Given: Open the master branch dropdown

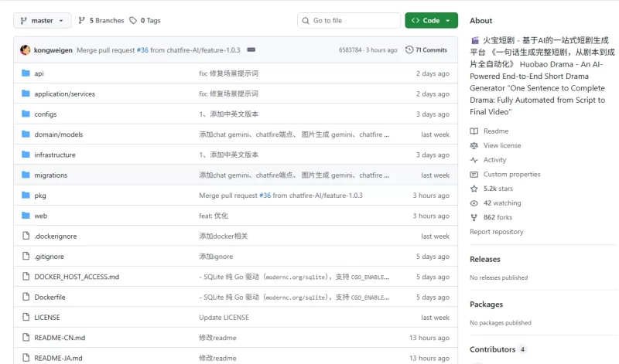Looking at the screenshot, I should coord(43,21).
